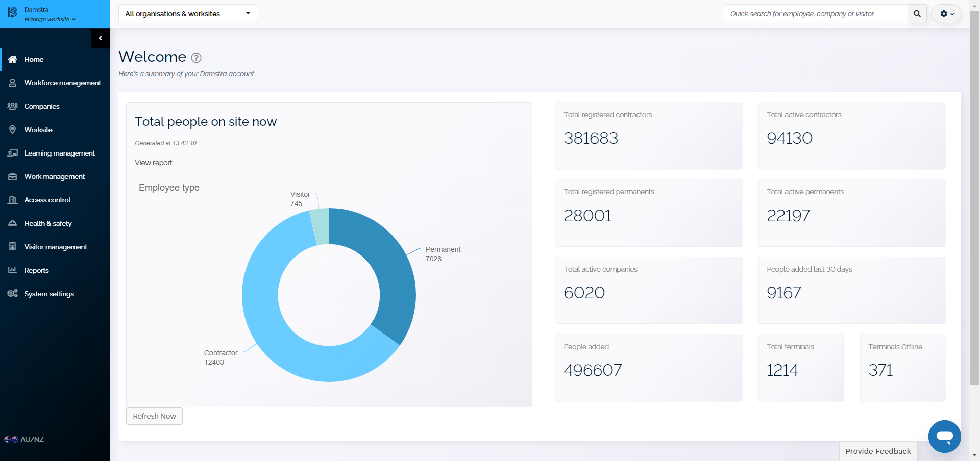Expand the All organisations & worksites dropdown
This screenshot has width=980, height=461.
coord(188,14)
